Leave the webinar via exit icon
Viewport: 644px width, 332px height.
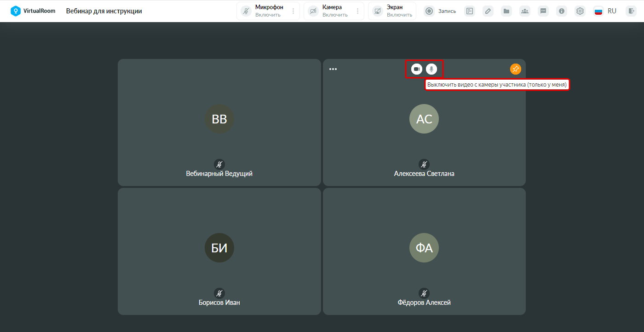click(x=631, y=11)
